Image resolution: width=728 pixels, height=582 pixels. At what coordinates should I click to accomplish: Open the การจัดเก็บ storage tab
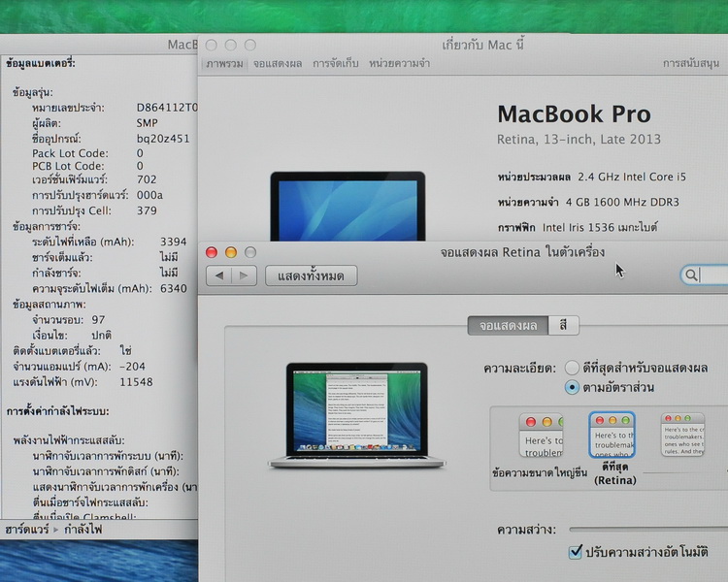[x=335, y=64]
